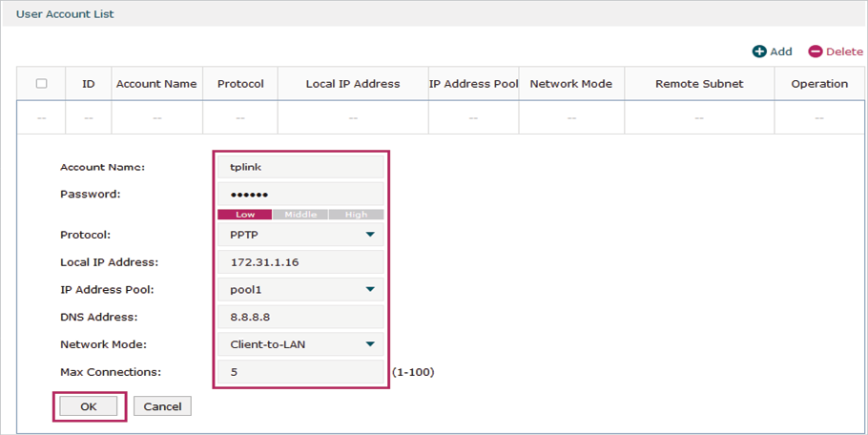
Task: Click the Middle password strength segment
Action: point(300,215)
